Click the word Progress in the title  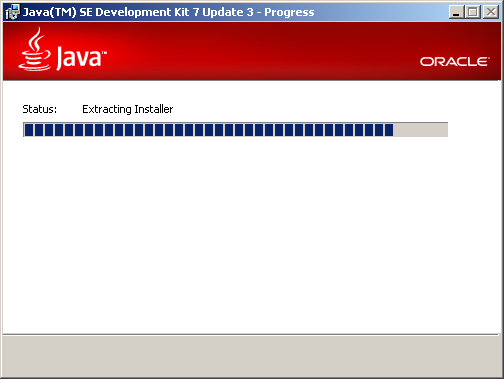click(x=289, y=13)
